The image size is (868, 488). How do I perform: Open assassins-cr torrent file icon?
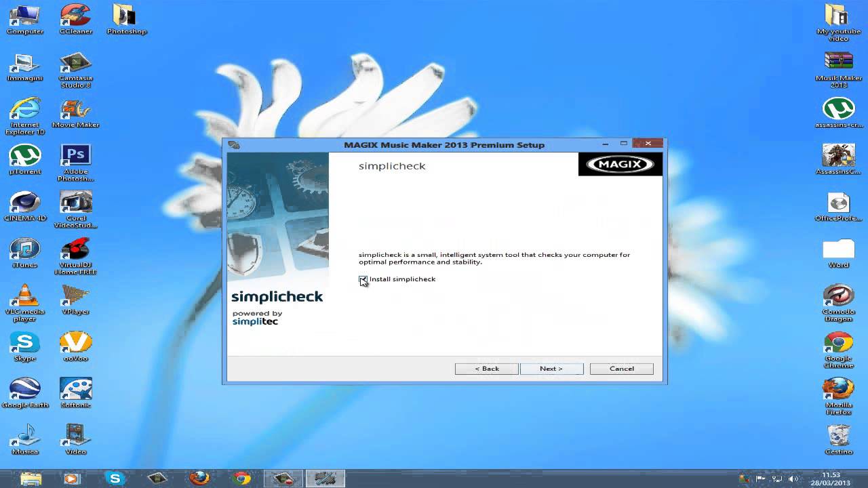[x=839, y=113]
